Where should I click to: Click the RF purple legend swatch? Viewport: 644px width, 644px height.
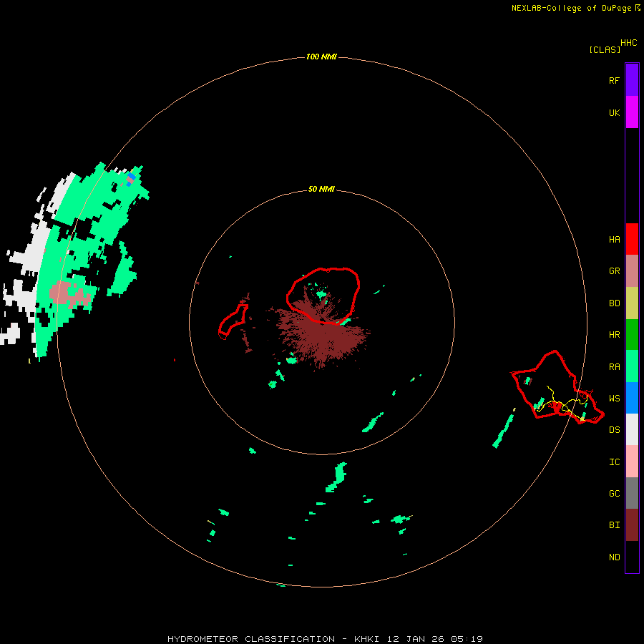pyautogui.click(x=632, y=80)
